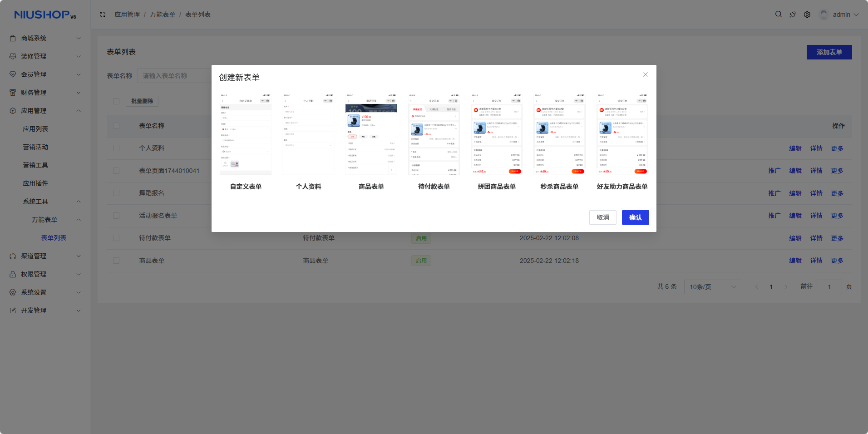Click the rocket icon in top bar
Image resolution: width=868 pixels, height=434 pixels.
click(x=793, y=15)
